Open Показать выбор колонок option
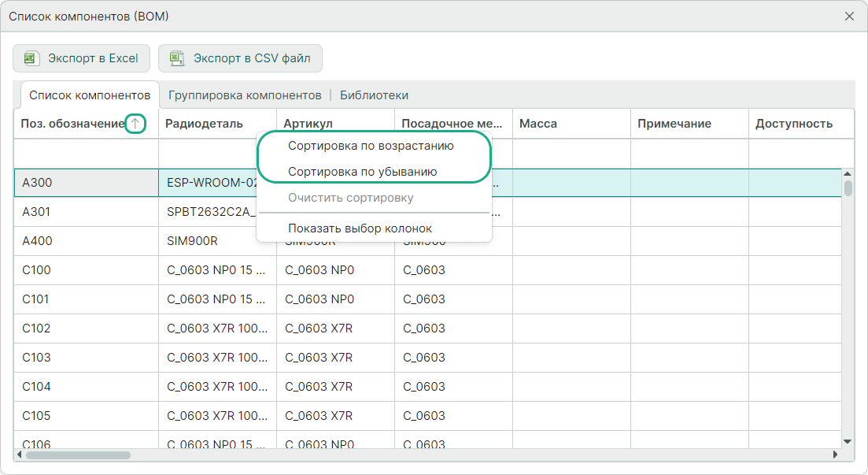The height and width of the screenshot is (475, 868). 359,228
